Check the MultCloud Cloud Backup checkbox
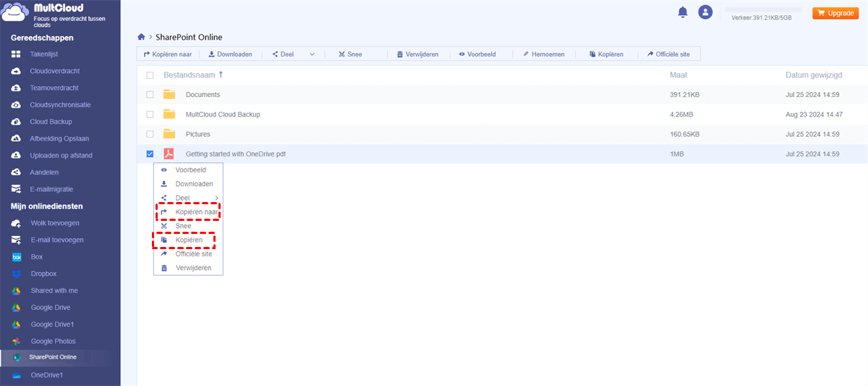The image size is (868, 386). click(150, 114)
